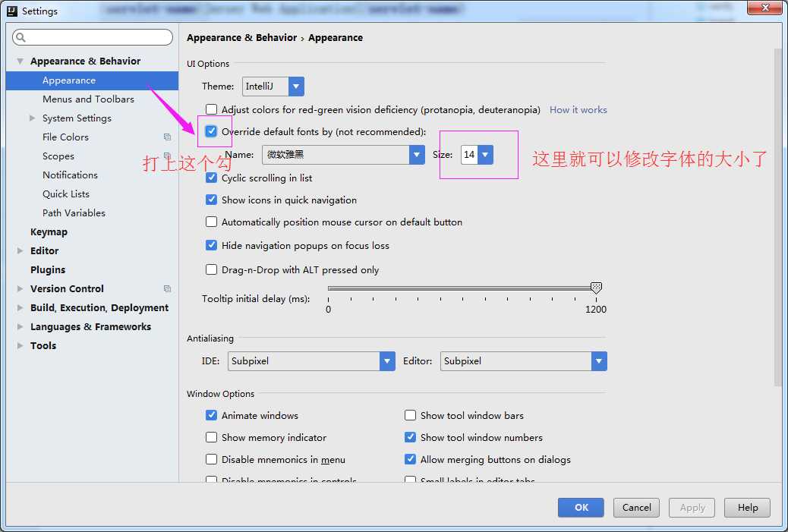Open the Keymap settings page
Screen dimensions: 788x532
point(49,232)
